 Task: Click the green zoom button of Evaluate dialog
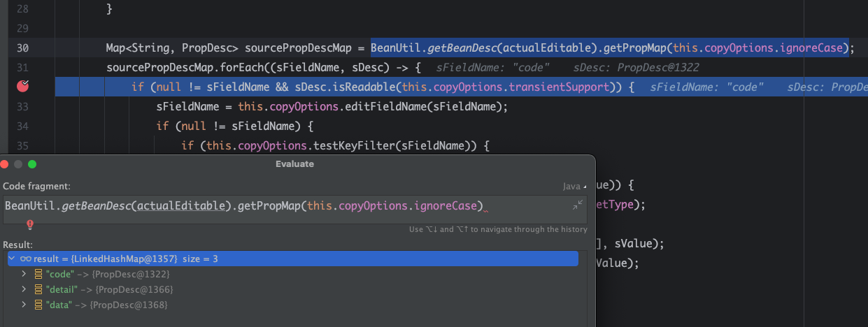(32, 164)
